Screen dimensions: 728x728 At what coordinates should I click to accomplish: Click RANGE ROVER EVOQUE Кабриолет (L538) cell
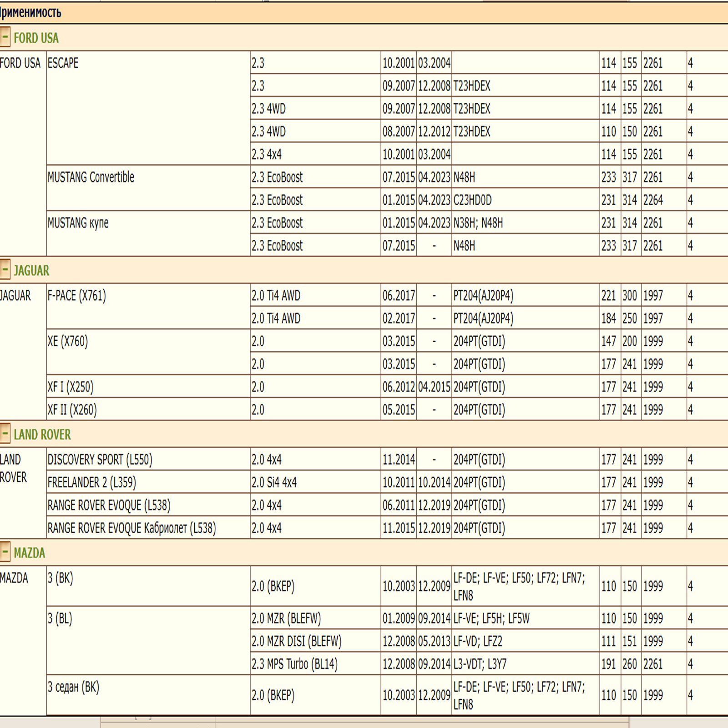tap(131, 528)
